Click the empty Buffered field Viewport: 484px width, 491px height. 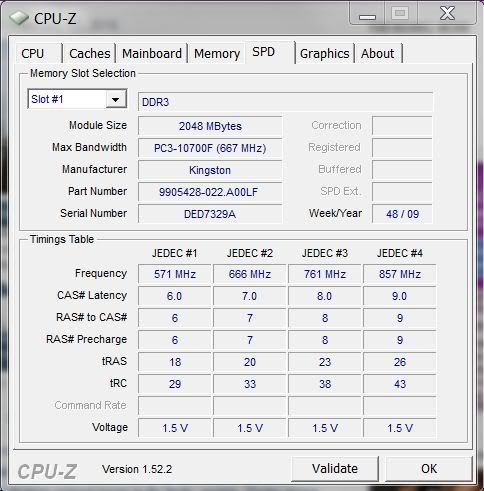pos(402,170)
